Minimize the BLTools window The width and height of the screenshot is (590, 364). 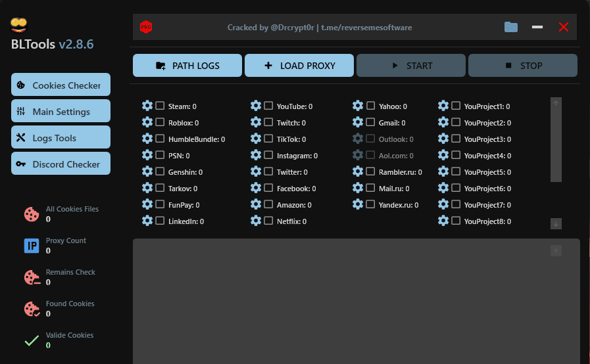tap(537, 27)
